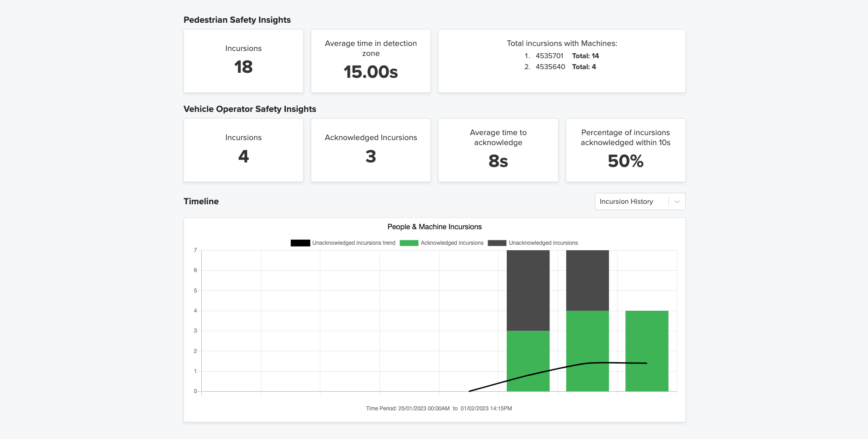
Task: Open the Acknowledged Incursions card showing 3
Action: click(371, 150)
